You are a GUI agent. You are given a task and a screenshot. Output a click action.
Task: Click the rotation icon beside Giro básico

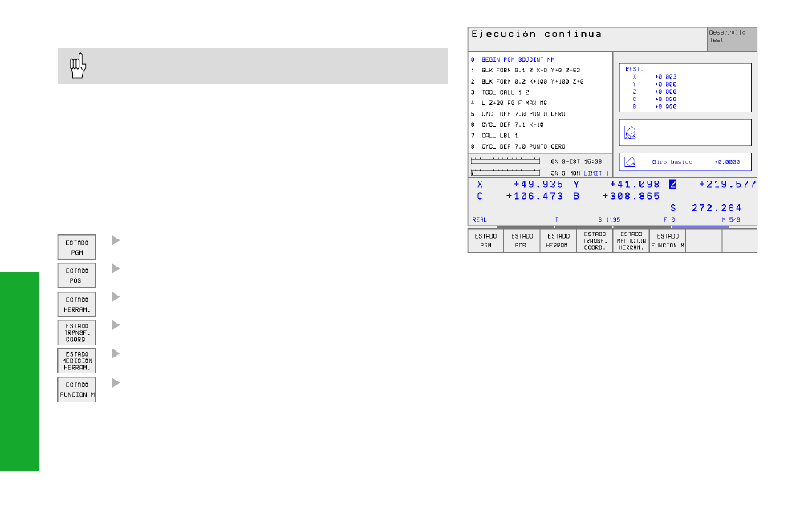tap(630, 161)
